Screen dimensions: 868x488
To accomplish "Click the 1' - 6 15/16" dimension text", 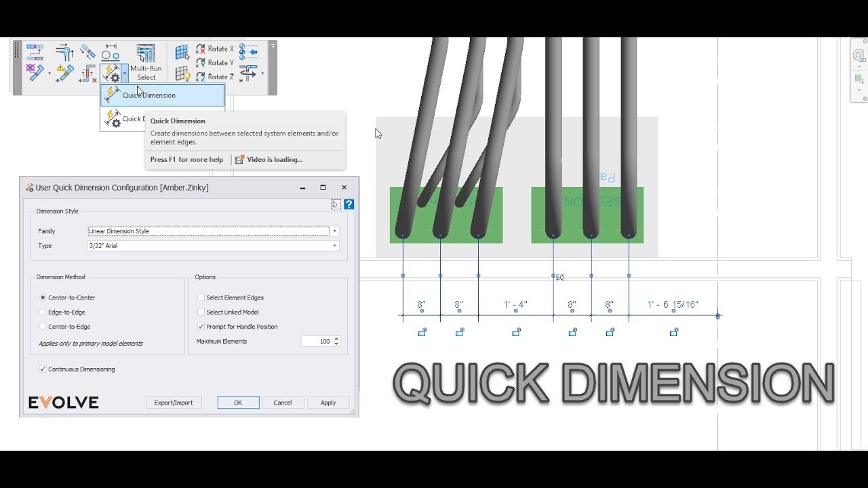I will coord(673,305).
